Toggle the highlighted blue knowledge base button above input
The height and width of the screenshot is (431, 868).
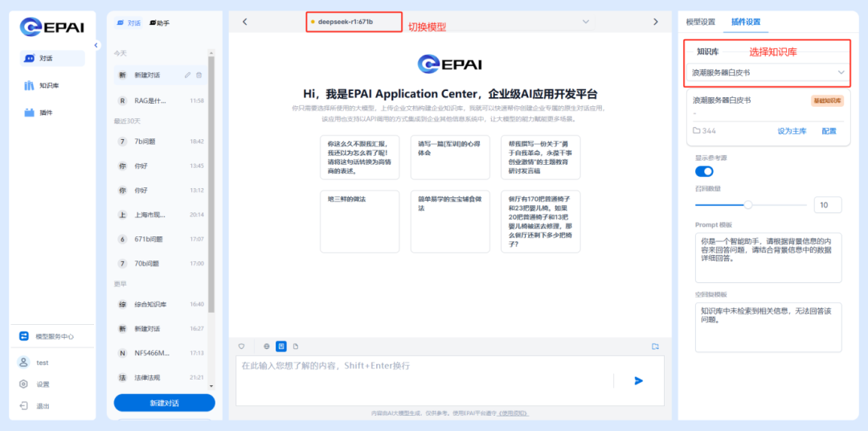coord(281,347)
